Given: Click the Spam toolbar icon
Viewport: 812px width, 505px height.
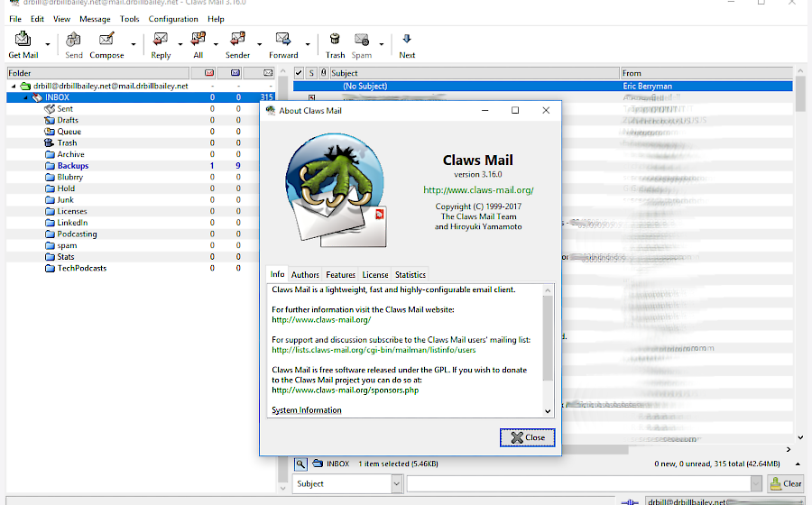Looking at the screenshot, I should pos(362,45).
